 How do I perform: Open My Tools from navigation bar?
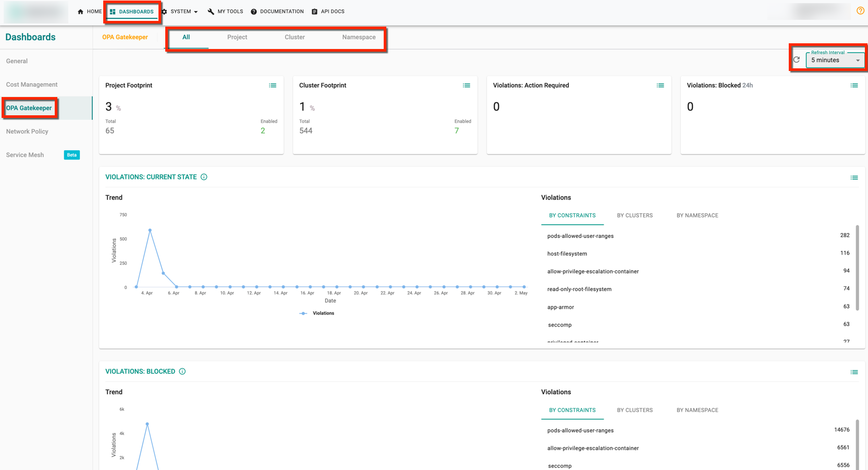(x=225, y=11)
